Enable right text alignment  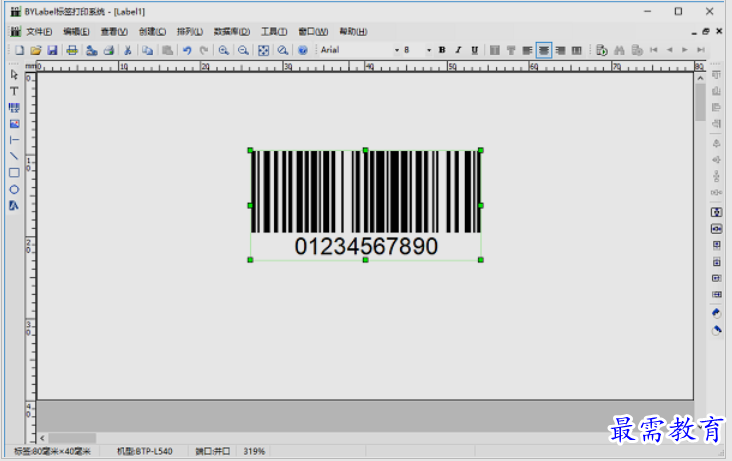(560, 50)
